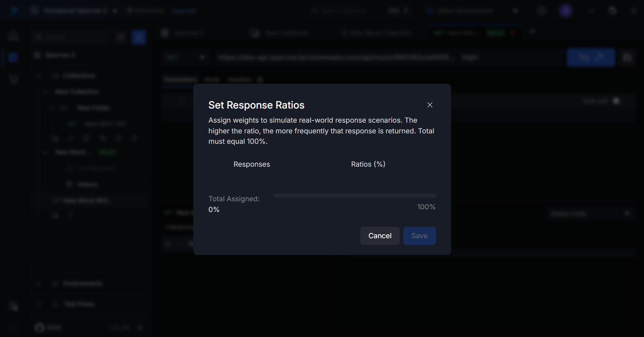Open a new tab with plus icon
Screen dimensions: 644x337
point(532,32)
